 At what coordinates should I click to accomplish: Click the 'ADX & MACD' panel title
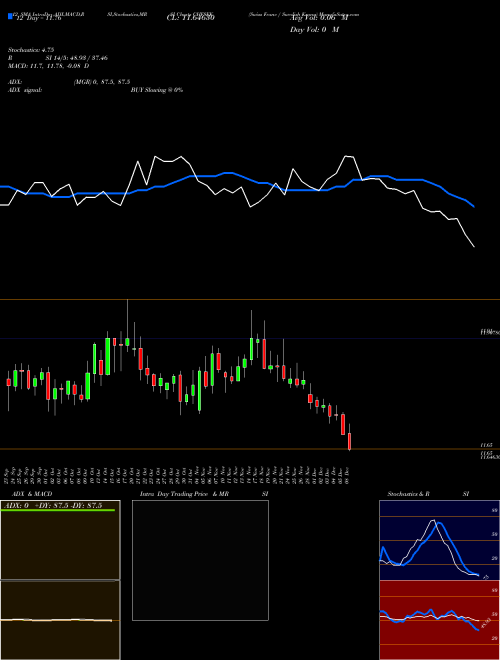(x=32, y=494)
